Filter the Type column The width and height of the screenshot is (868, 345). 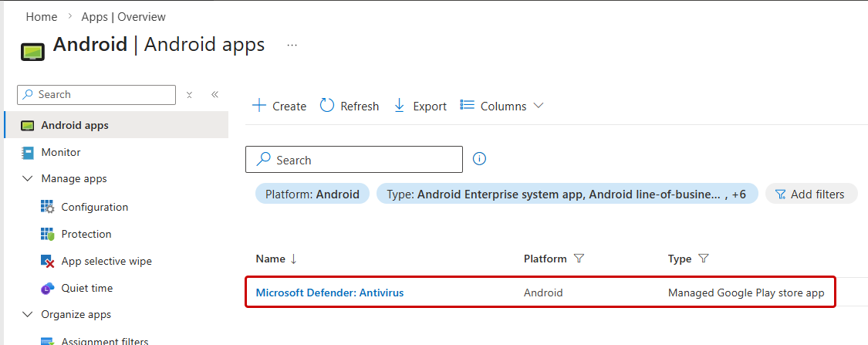click(x=703, y=259)
